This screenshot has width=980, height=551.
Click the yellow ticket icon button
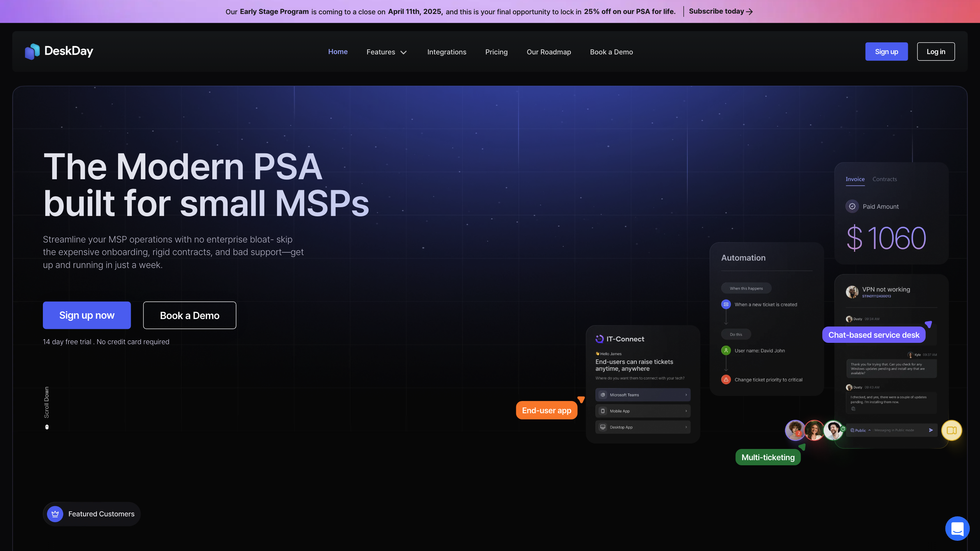click(951, 430)
